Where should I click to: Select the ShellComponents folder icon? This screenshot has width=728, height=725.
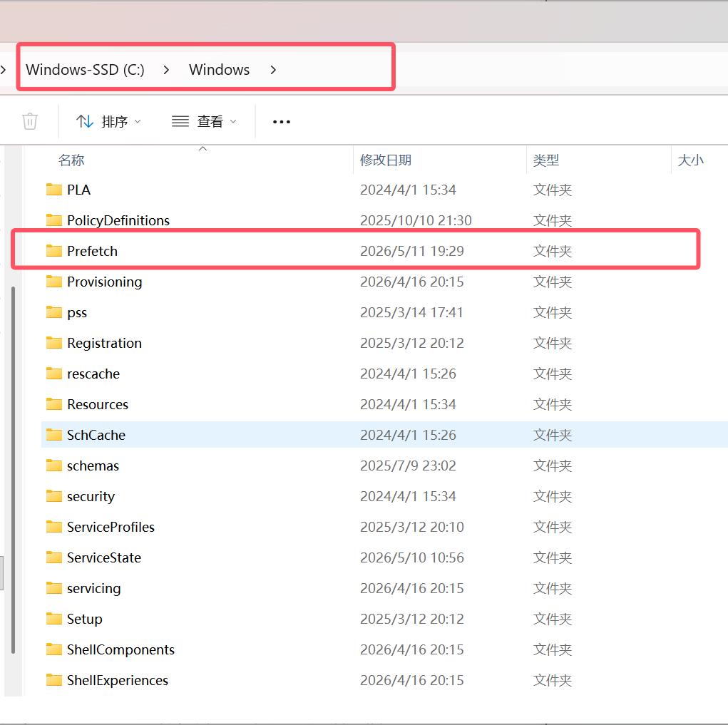click(x=54, y=649)
